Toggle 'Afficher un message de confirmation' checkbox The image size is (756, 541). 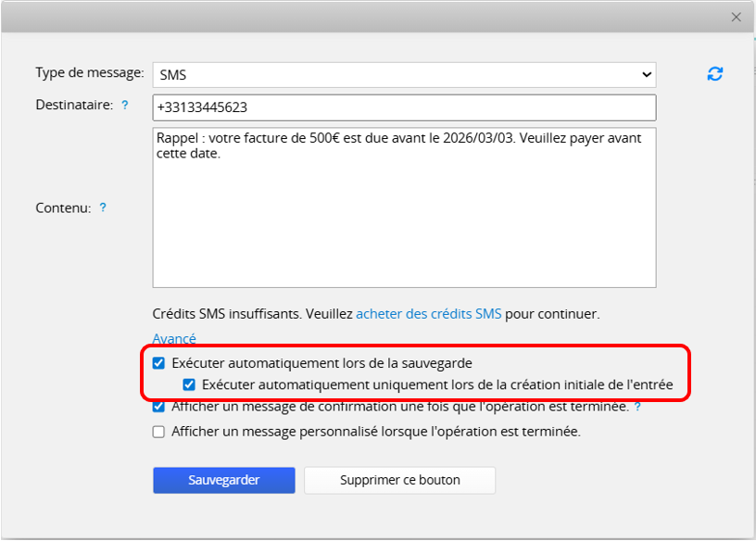click(159, 407)
